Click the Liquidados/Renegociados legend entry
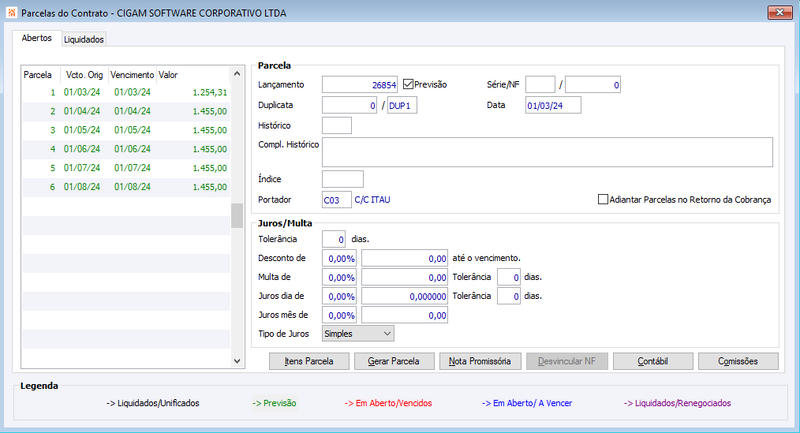This screenshot has height=433, width=800. coord(678,403)
